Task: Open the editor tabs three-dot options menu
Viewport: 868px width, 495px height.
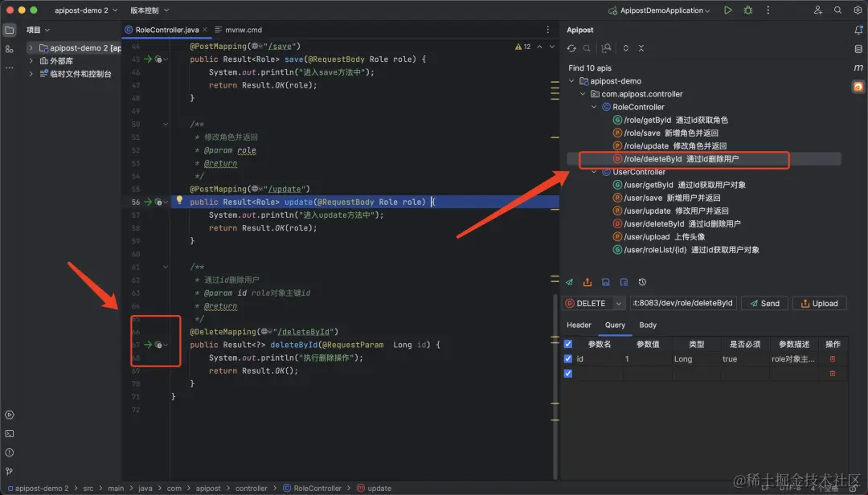Action: [x=548, y=30]
